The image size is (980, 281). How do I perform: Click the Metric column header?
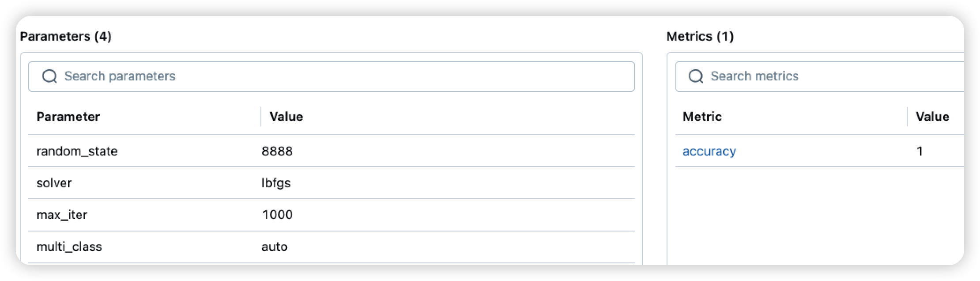tap(702, 117)
